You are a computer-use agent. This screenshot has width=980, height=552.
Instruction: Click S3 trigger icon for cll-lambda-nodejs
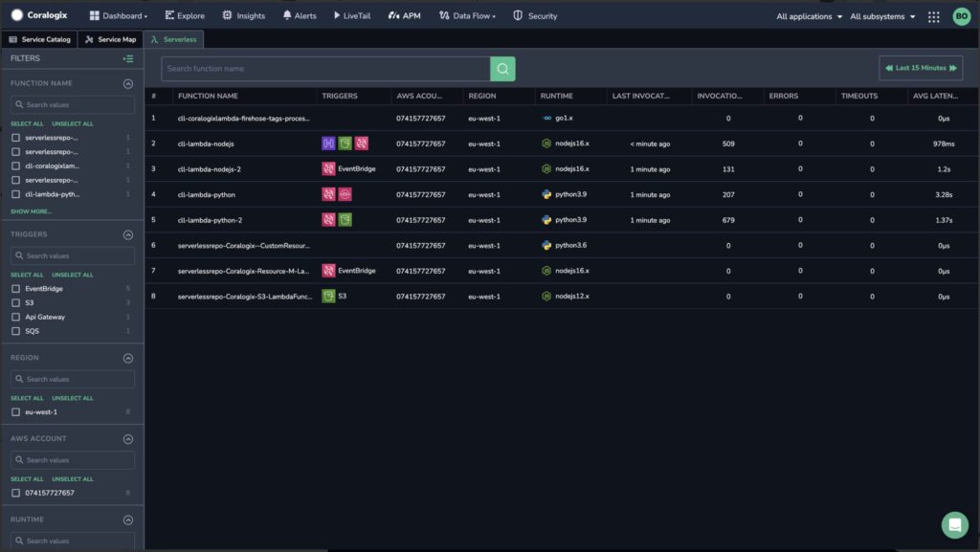pyautogui.click(x=345, y=144)
